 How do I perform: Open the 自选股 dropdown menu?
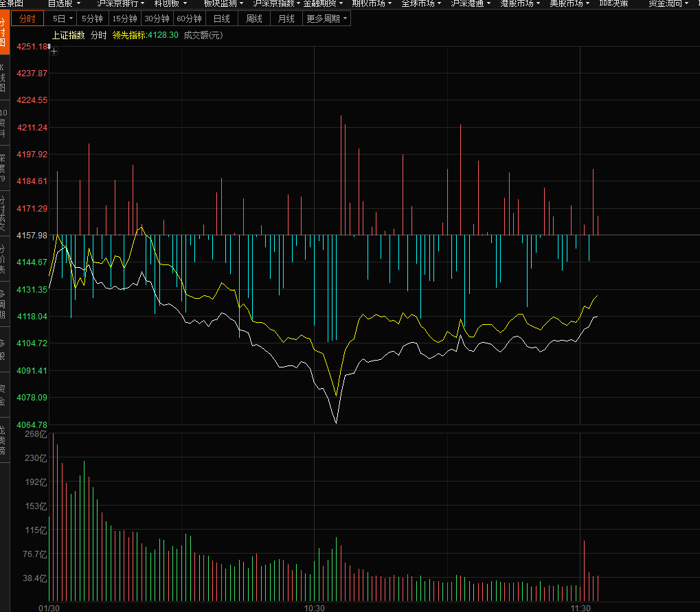coord(64,3)
